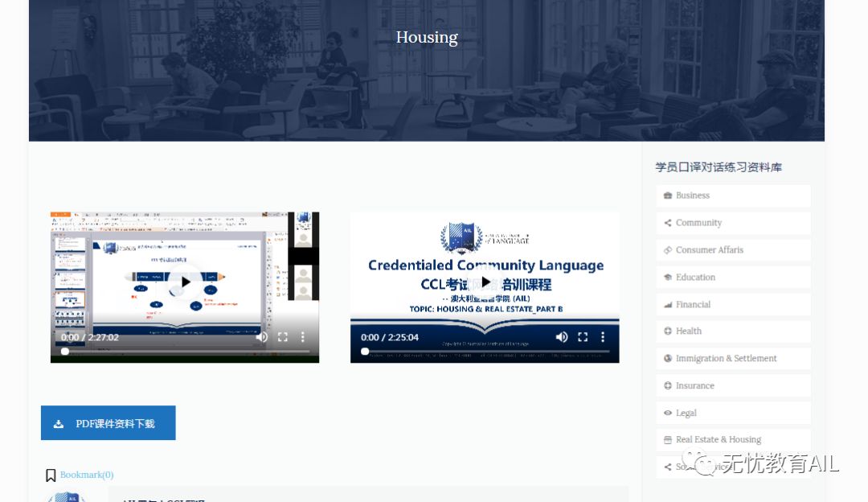Open the Consumer Affaris category
The image size is (868, 502).
[x=733, y=250]
